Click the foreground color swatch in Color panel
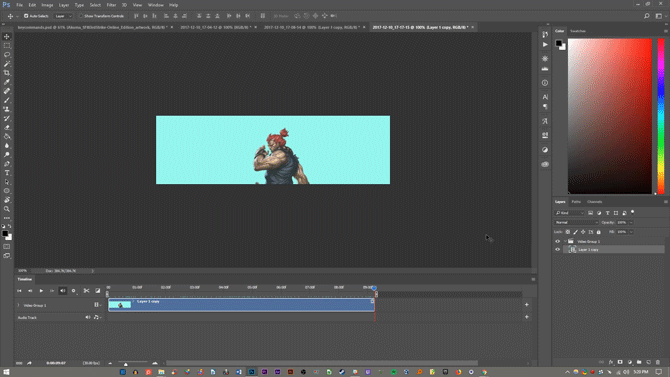The image size is (670, 377). 558,43
